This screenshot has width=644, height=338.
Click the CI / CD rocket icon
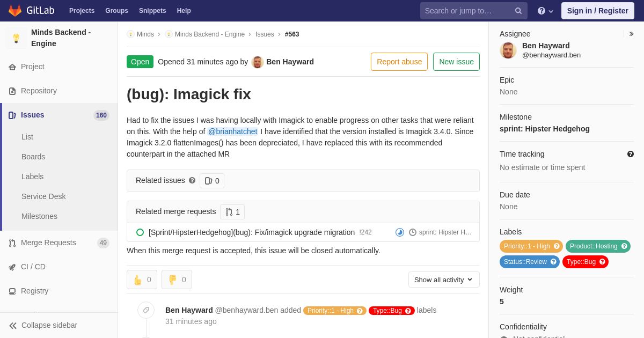tap(12, 267)
